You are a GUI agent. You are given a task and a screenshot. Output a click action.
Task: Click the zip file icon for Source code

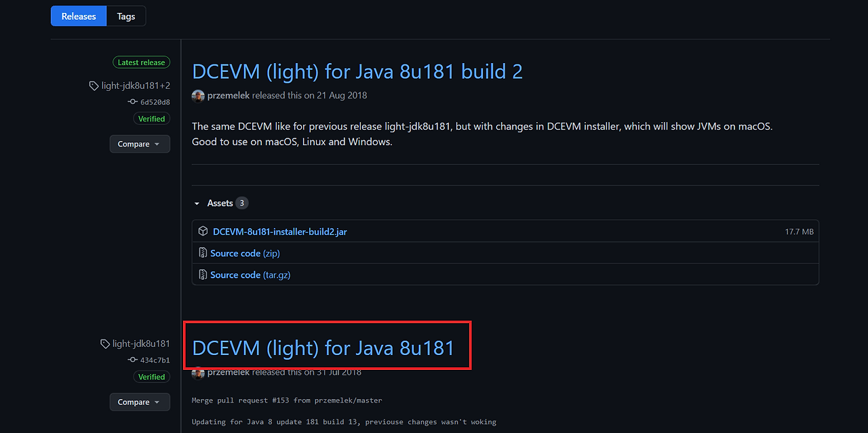pyautogui.click(x=203, y=252)
